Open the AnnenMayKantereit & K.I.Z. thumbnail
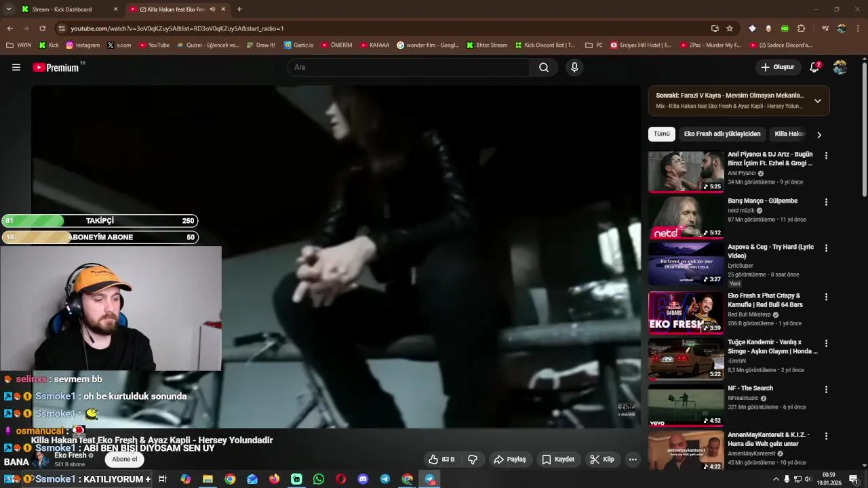868x488 pixels. click(x=686, y=451)
